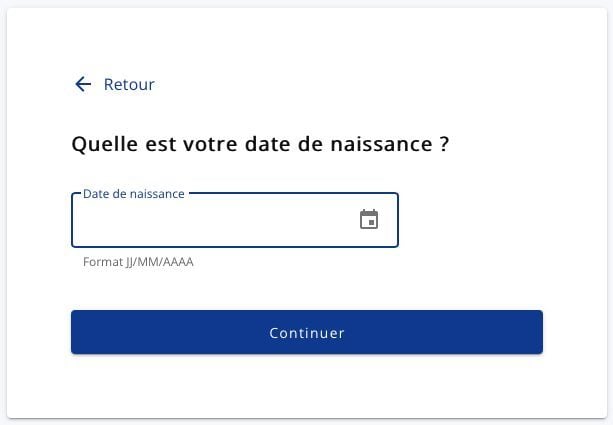Click the Format JJ/MM/AAAA helper text
This screenshot has height=425, width=613.
tap(138, 262)
